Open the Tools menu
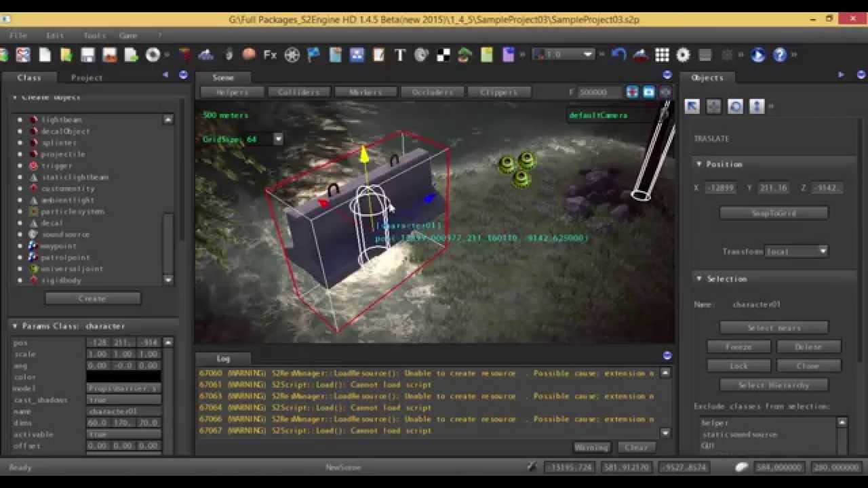This screenshot has height=488, width=868. tap(95, 35)
